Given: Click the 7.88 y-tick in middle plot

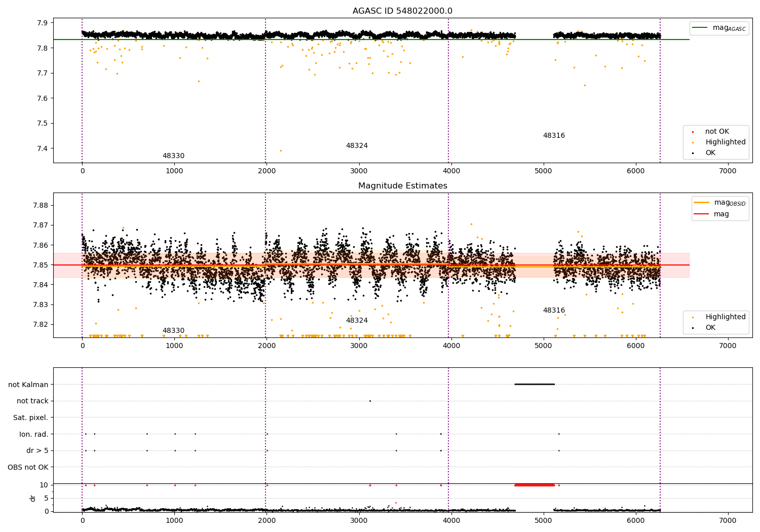Looking at the screenshot, I should pyautogui.click(x=41, y=206).
